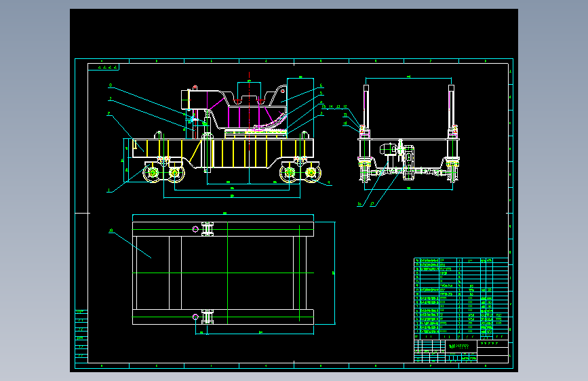The height and width of the screenshot is (381, 588).
Task: Select the drive motor in end view
Action: pos(388,150)
